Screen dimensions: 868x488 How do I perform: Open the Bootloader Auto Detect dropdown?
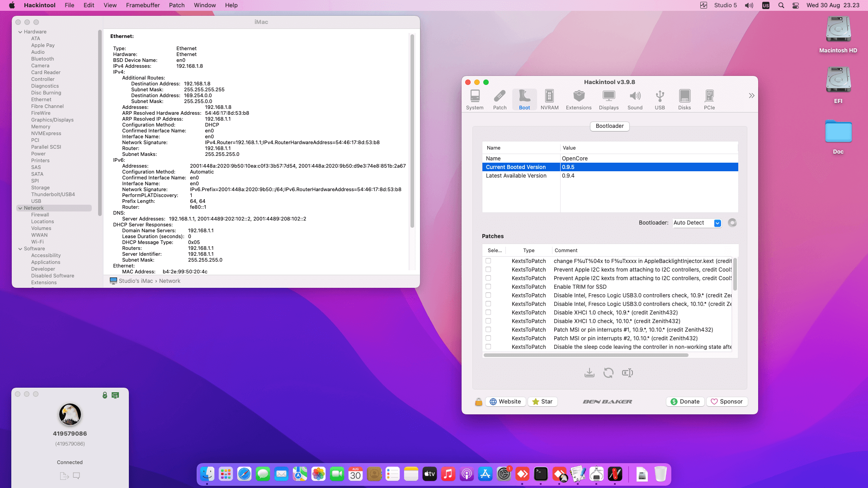pyautogui.click(x=697, y=223)
